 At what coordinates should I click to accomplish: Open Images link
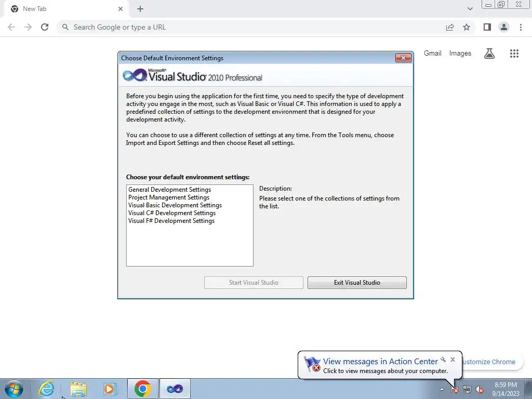pyautogui.click(x=460, y=54)
